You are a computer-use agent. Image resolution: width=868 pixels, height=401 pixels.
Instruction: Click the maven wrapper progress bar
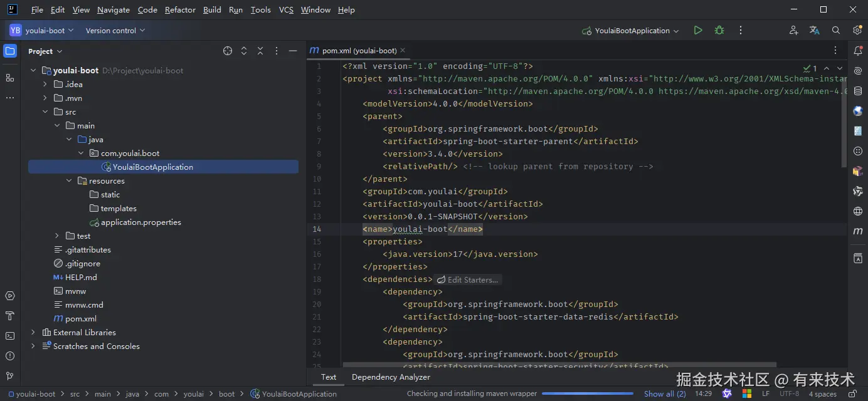click(588, 394)
